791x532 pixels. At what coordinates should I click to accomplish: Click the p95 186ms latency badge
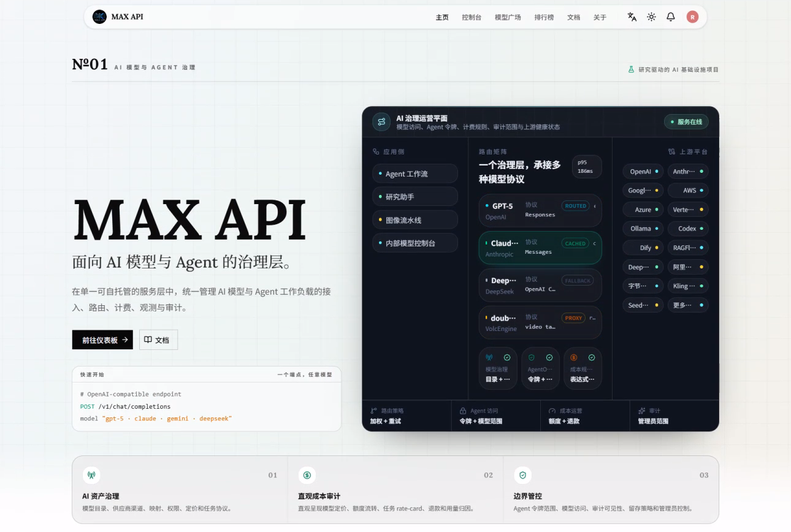coord(587,167)
